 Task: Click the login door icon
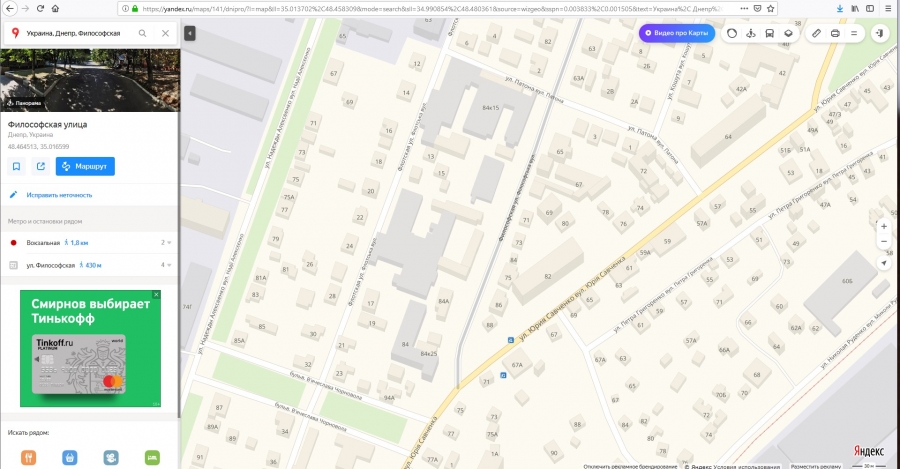click(880, 33)
